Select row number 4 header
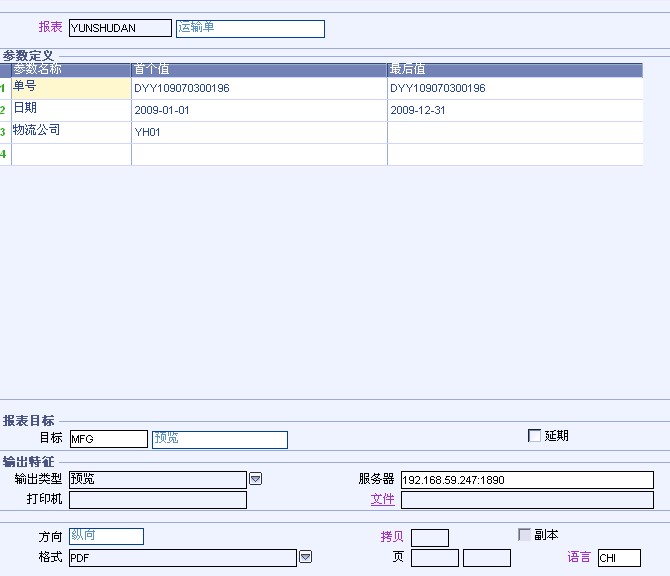 (4, 154)
